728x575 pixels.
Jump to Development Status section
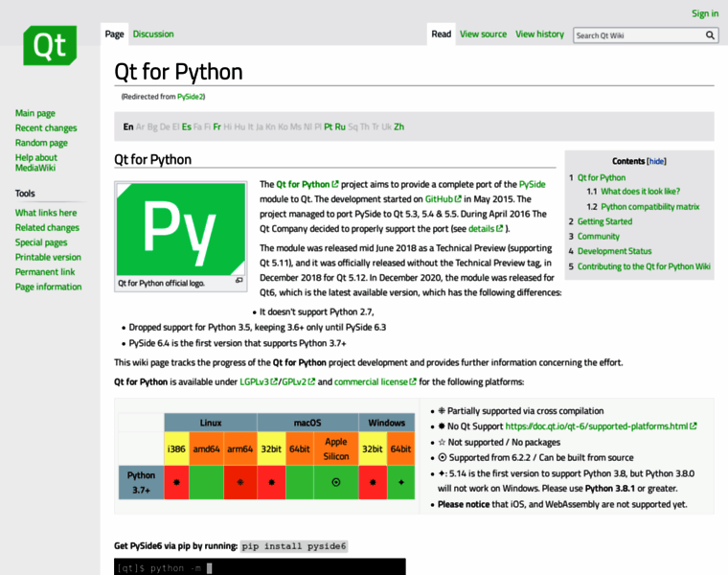click(x=614, y=251)
